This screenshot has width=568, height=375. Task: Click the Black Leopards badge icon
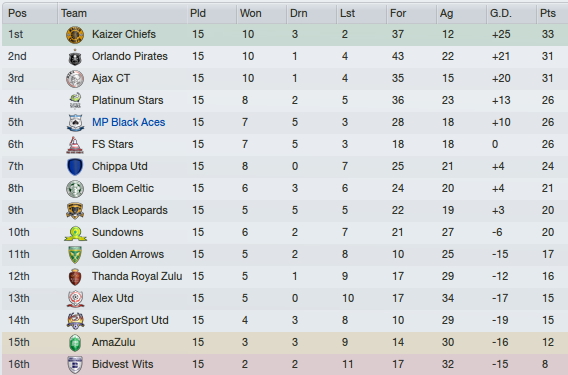pos(75,211)
